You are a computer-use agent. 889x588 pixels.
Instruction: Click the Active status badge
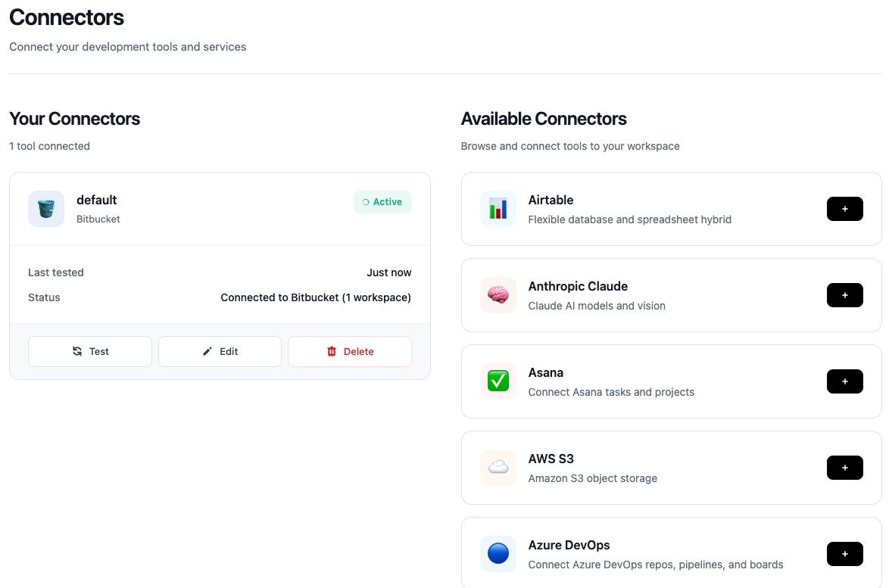click(382, 202)
